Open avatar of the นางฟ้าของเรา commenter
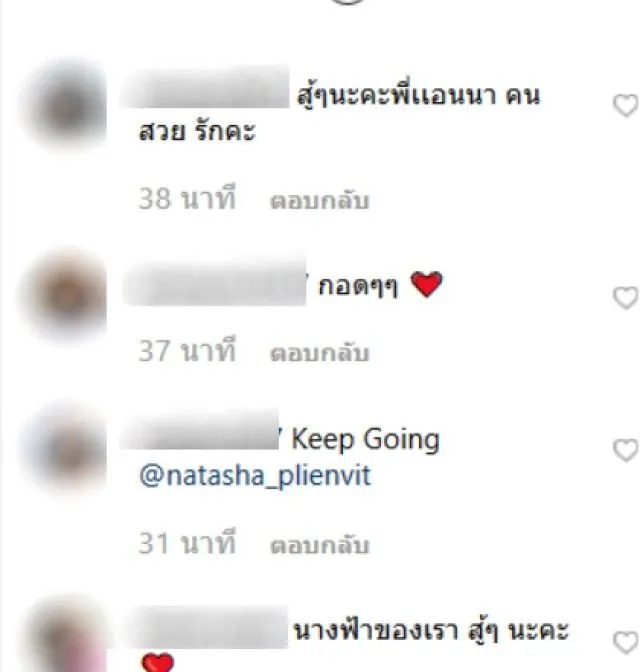Viewport: 640px width, 672px height. [x=64, y=636]
